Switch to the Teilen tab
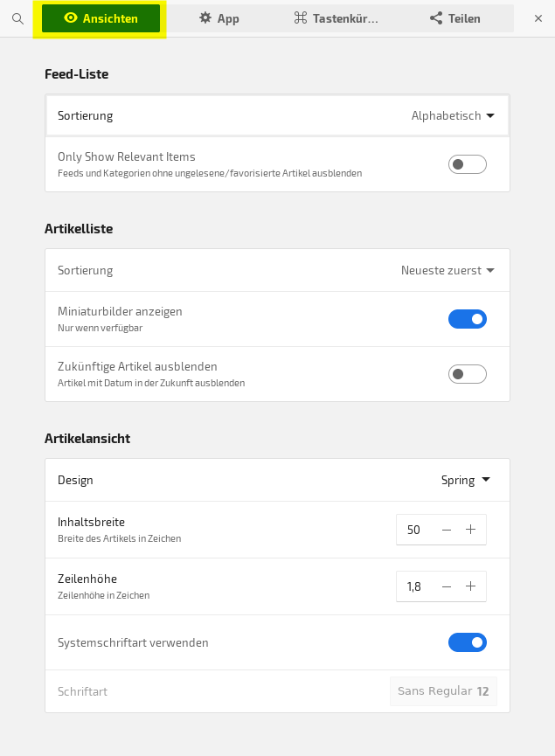Image resolution: width=555 pixels, height=756 pixels. [455, 18]
